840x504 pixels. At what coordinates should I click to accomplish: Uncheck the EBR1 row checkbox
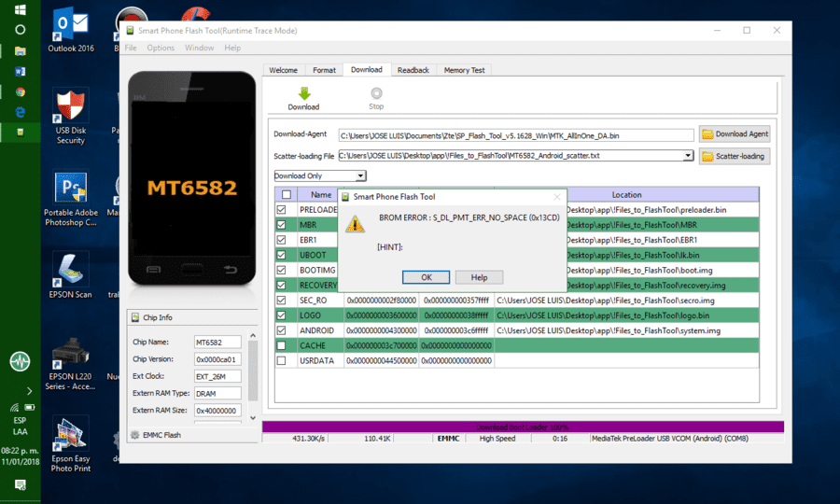pyautogui.click(x=282, y=240)
